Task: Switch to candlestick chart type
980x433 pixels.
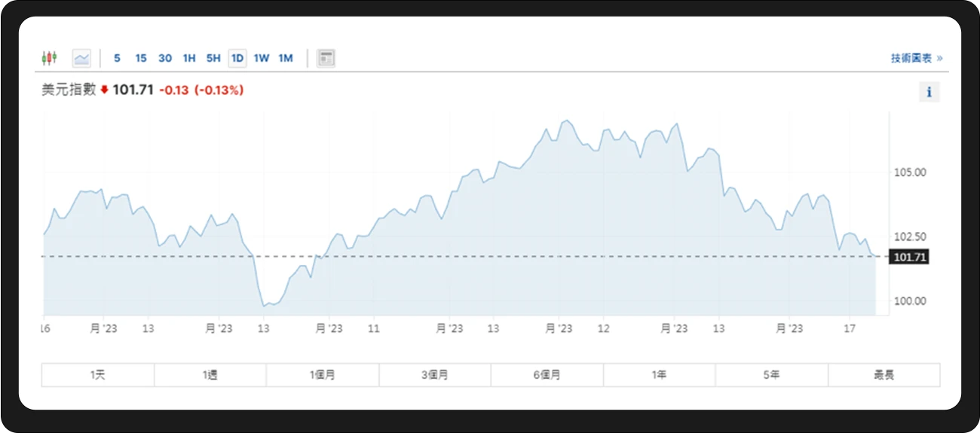Action: [x=49, y=58]
